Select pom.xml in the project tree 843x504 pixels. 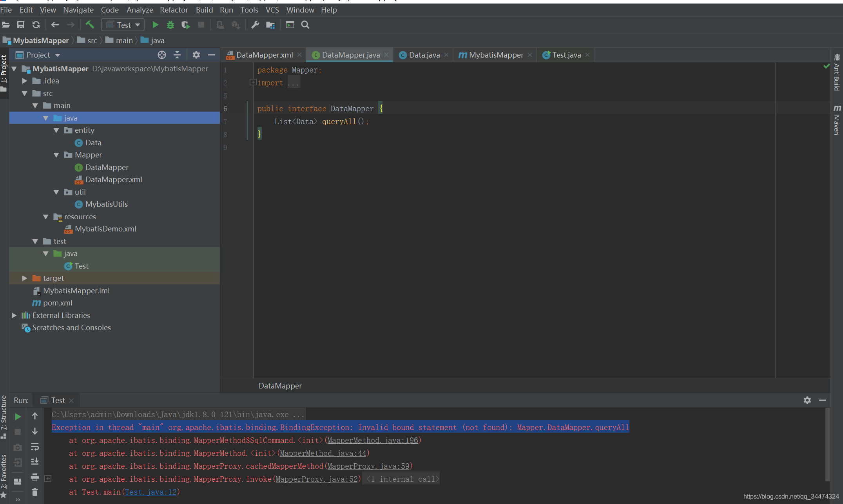click(58, 303)
